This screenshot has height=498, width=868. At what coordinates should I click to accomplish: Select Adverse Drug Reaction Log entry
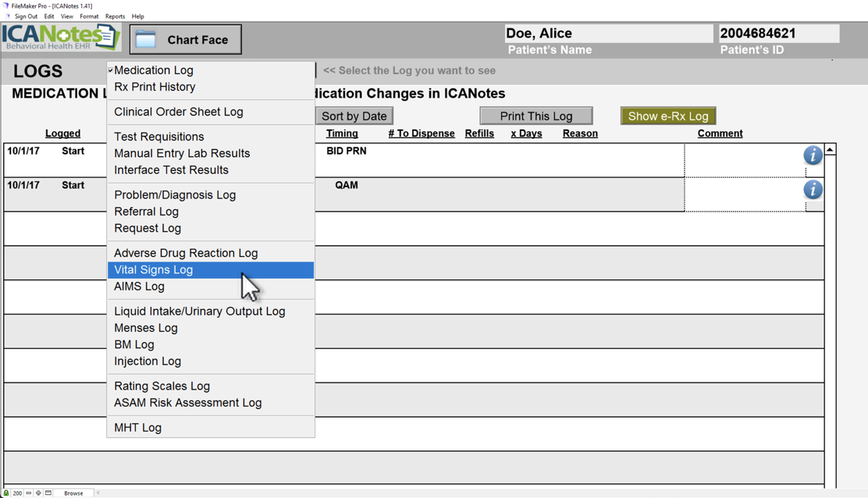186,253
